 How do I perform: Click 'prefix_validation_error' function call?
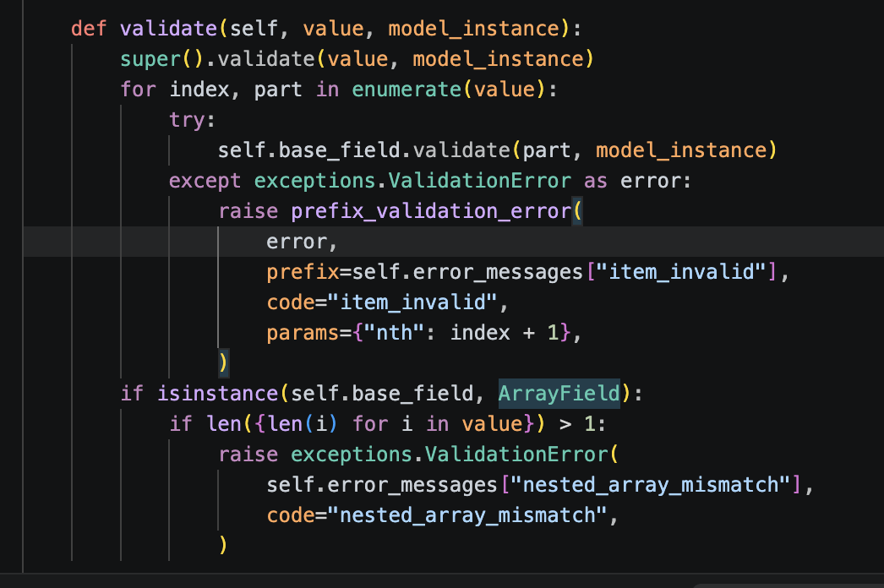431,211
